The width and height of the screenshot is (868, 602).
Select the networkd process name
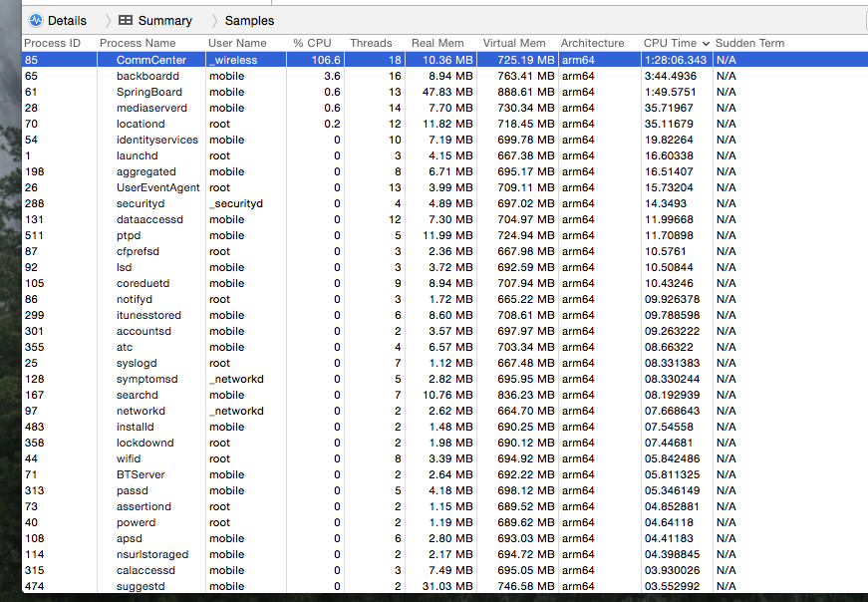(141, 411)
